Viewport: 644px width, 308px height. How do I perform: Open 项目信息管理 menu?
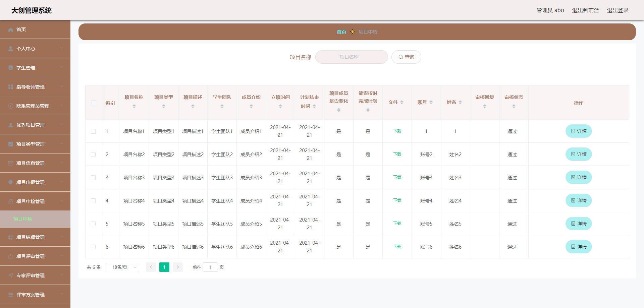[x=35, y=163]
